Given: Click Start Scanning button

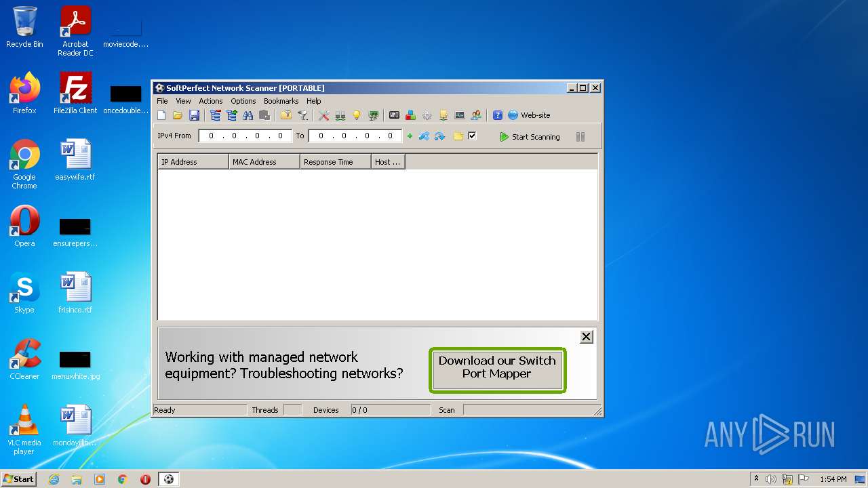Looking at the screenshot, I should [x=530, y=137].
